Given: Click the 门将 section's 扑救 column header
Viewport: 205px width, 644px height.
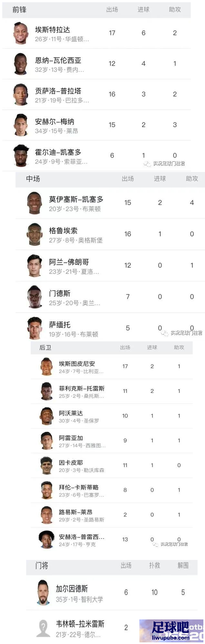Looking at the screenshot, I should coord(155,565).
